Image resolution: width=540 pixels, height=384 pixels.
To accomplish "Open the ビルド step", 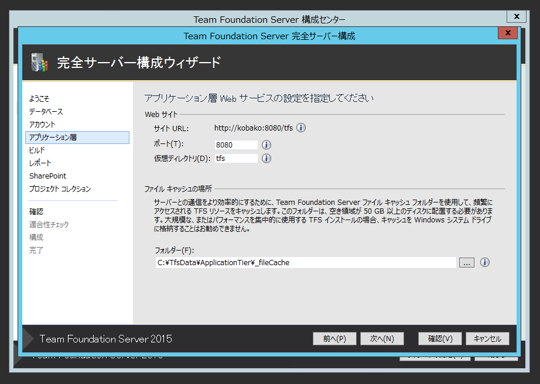I will coord(37,150).
